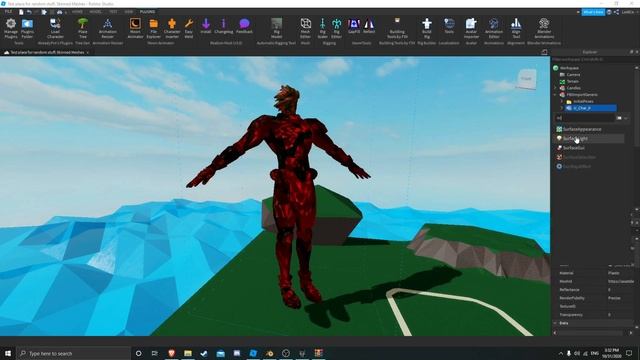Open Blender Animations plugin
Viewport: 640px width, 360px height.
(544, 28)
